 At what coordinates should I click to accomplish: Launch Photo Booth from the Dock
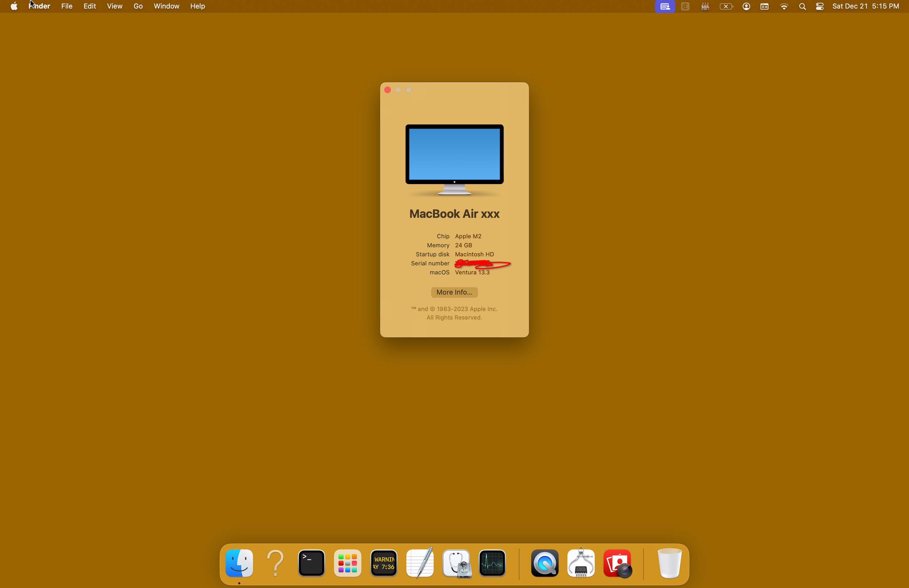tap(618, 563)
